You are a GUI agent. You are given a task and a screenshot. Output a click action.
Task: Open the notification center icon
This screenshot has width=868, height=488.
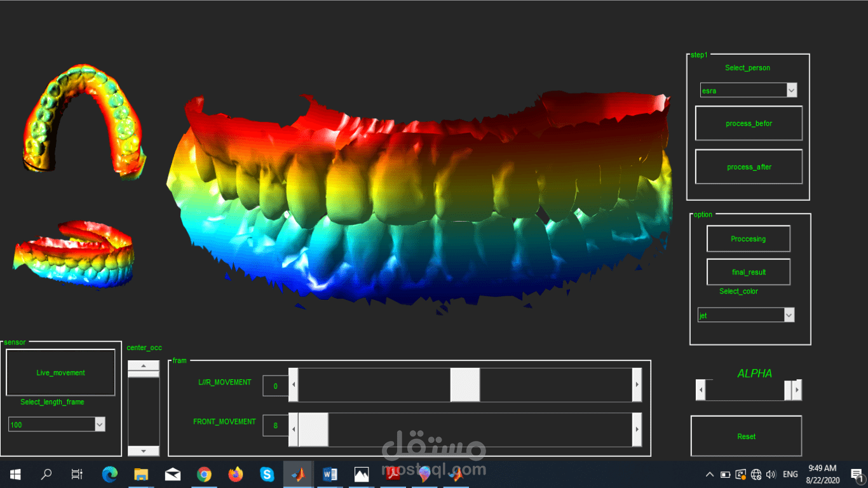coord(857,474)
